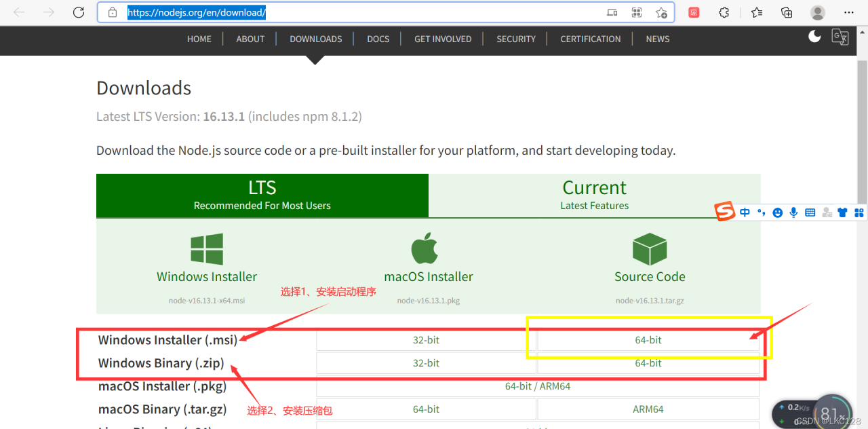Click the Sogou voice input microphone

point(793,212)
